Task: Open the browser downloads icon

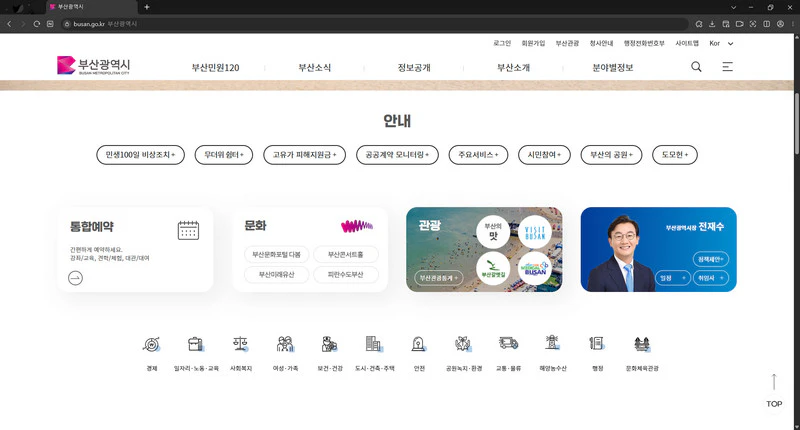Action: pos(712,23)
